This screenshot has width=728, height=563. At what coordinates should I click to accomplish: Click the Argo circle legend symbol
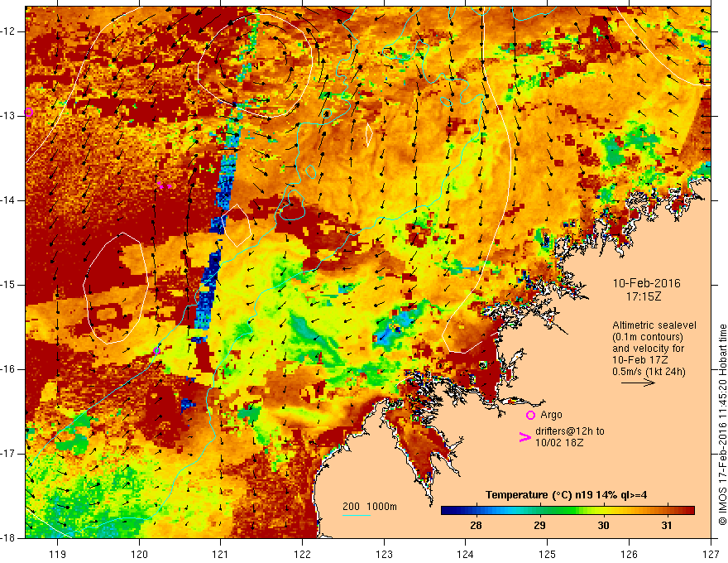click(530, 416)
